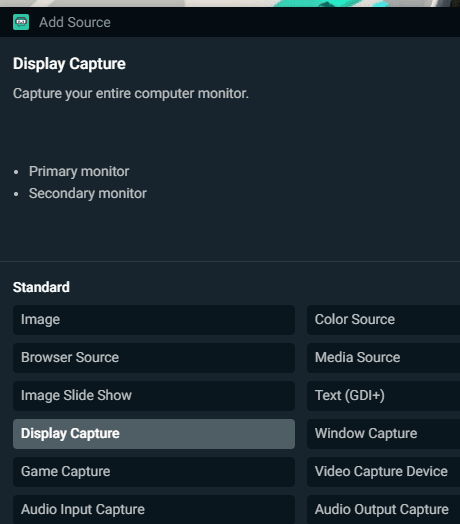460x524 pixels.
Task: Click the preview strip above the title bar
Action: click(x=230, y=3)
